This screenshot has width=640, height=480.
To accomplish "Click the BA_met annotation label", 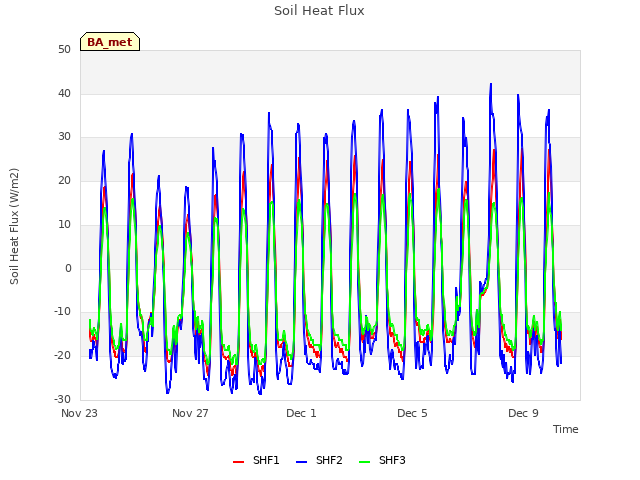I will [x=110, y=42].
